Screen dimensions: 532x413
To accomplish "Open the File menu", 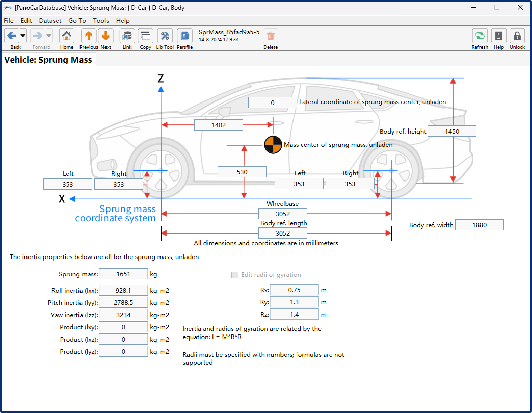I will [9, 21].
